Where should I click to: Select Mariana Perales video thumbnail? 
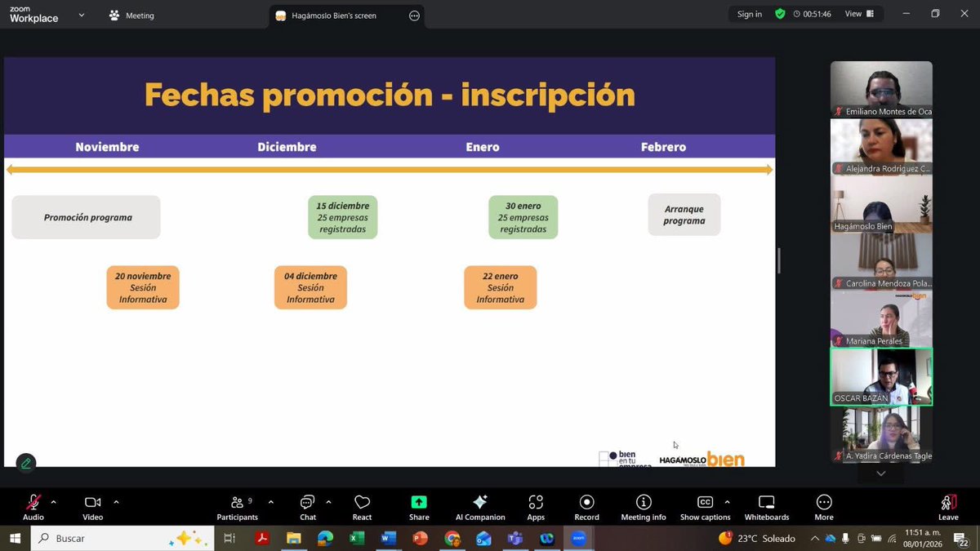tap(881, 319)
